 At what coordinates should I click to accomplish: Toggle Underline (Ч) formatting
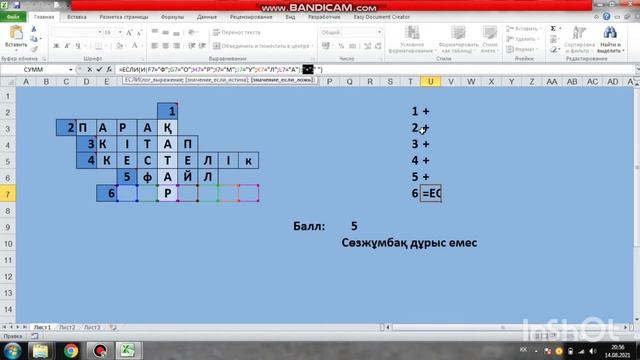78,46
